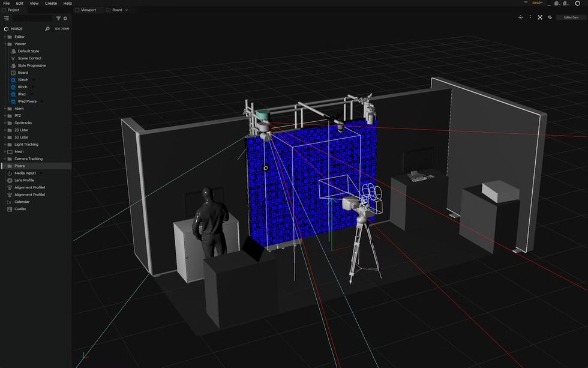Select the 15inch viewer device
The height and width of the screenshot is (368, 588).
pyautogui.click(x=23, y=79)
